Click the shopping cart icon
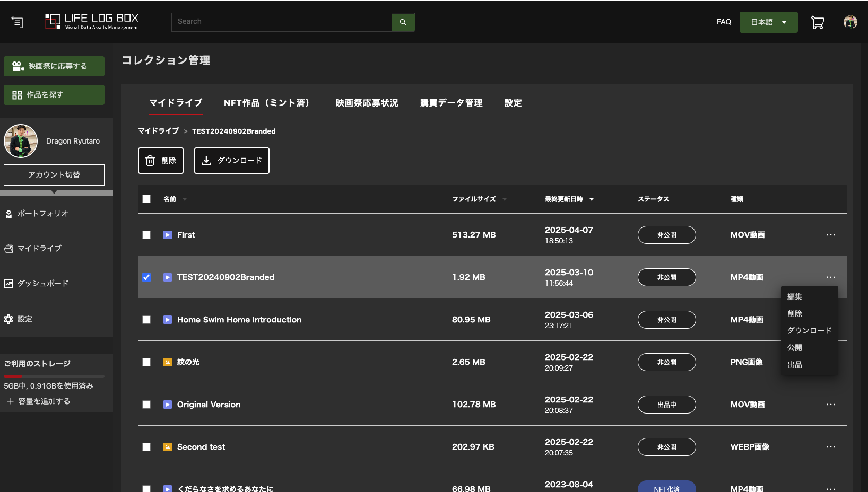 [817, 22]
